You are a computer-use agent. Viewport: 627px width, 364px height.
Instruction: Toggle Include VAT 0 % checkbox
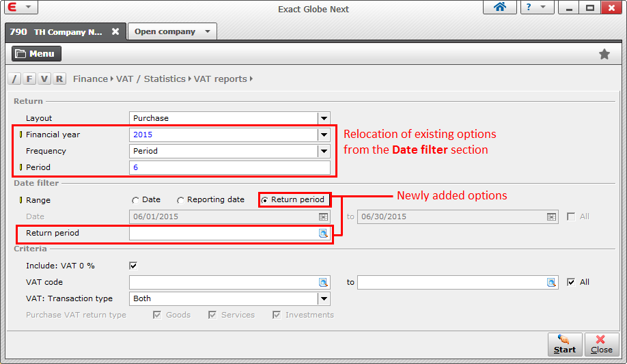[133, 266]
